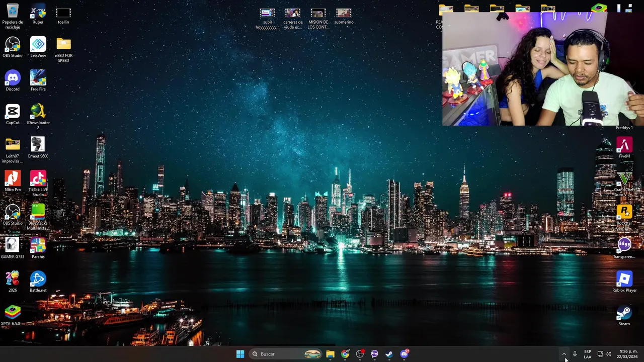
Task: Select the XPTV-6.5.0 desktop icon
Action: pyautogui.click(x=13, y=315)
